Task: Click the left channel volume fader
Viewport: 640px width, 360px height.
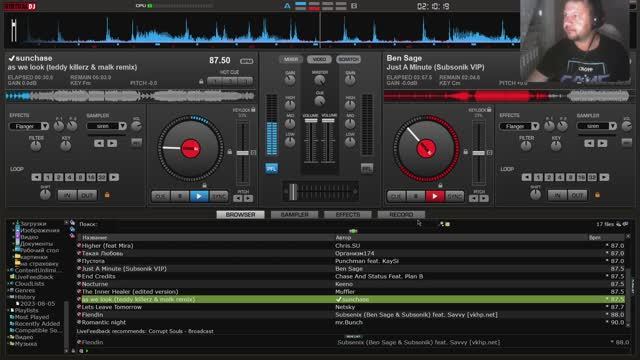Action: point(311,121)
